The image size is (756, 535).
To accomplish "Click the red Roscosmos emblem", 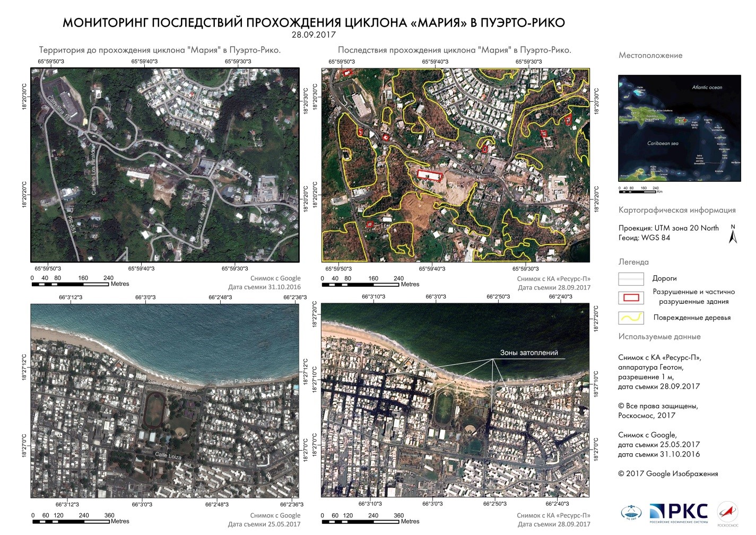I will click(727, 512).
